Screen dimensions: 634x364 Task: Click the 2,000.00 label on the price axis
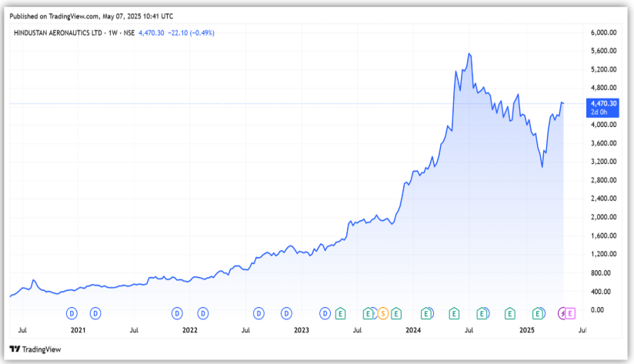(x=602, y=217)
